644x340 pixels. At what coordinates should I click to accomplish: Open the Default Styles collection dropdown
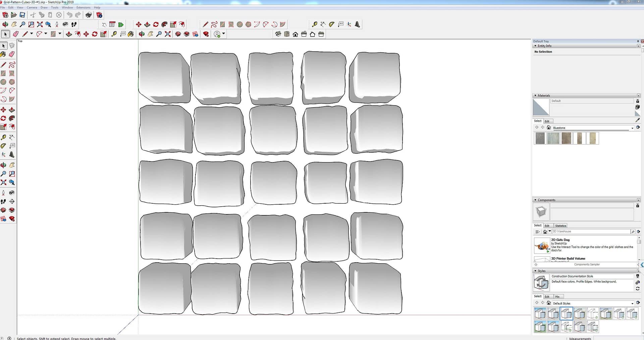[632, 303]
